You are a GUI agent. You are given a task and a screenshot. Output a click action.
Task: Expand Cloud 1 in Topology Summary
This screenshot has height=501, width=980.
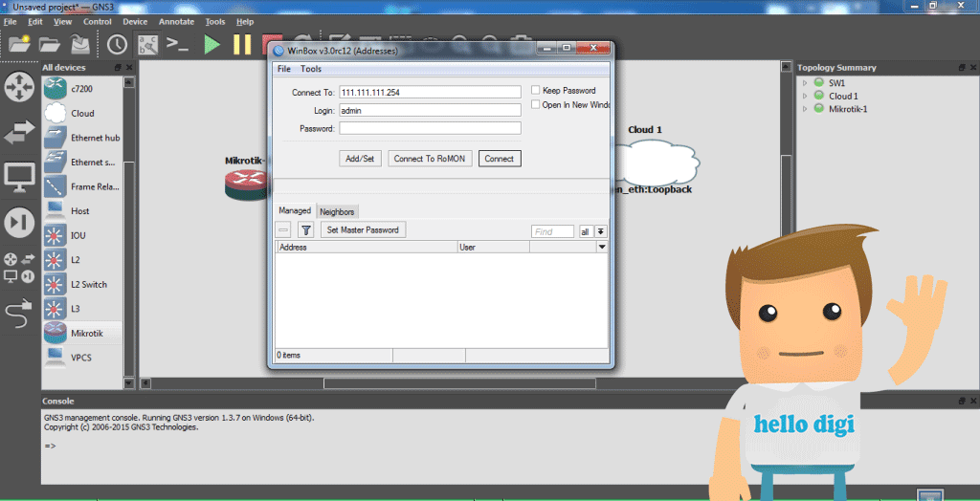click(x=805, y=96)
